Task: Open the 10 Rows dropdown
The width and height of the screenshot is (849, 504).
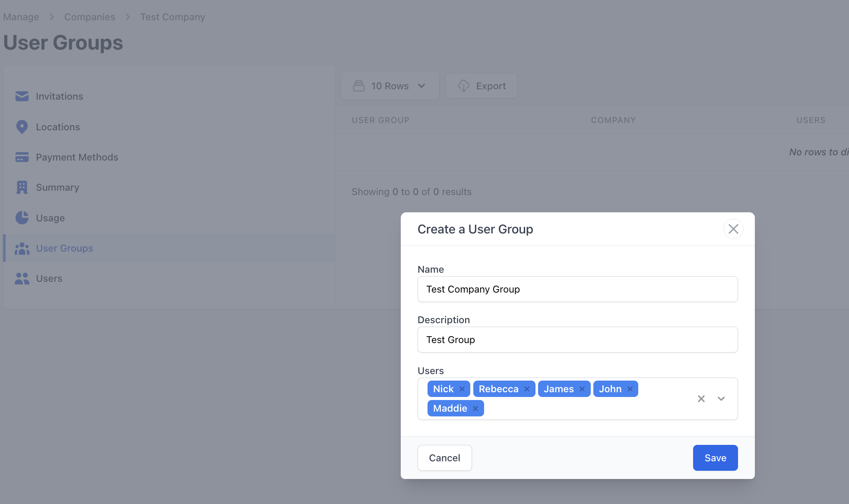Action: pyautogui.click(x=390, y=86)
